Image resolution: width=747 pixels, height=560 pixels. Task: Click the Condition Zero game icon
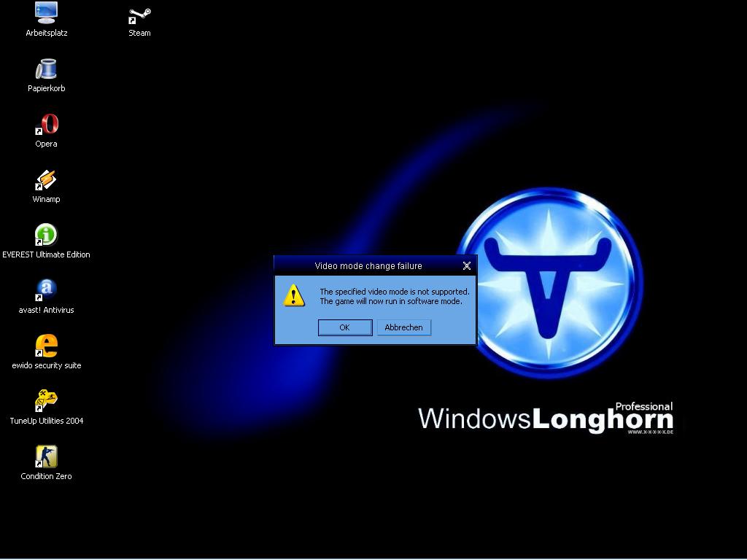46,456
